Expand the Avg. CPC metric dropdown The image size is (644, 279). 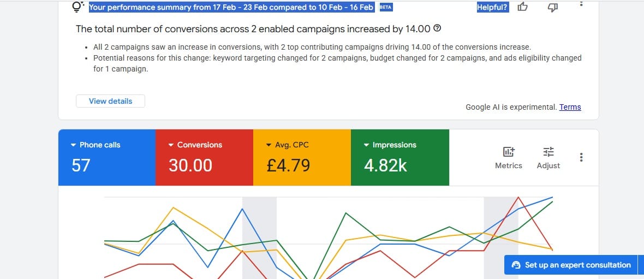[287, 145]
